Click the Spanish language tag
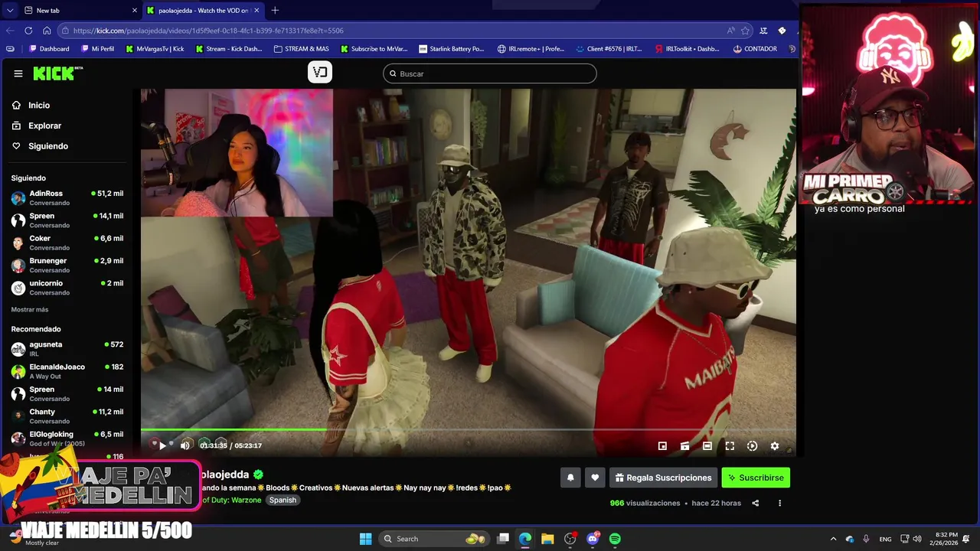The image size is (980, 551). [283, 500]
